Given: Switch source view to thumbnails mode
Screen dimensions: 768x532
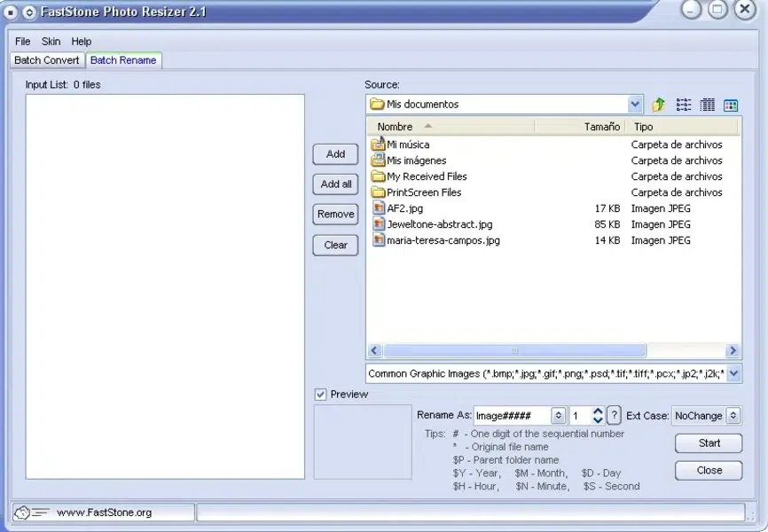Looking at the screenshot, I should click(731, 105).
